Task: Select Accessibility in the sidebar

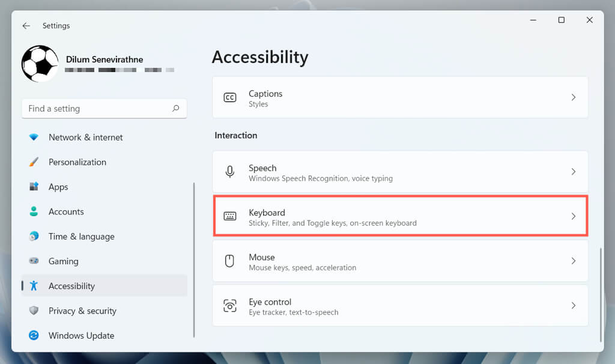Action: click(x=71, y=286)
